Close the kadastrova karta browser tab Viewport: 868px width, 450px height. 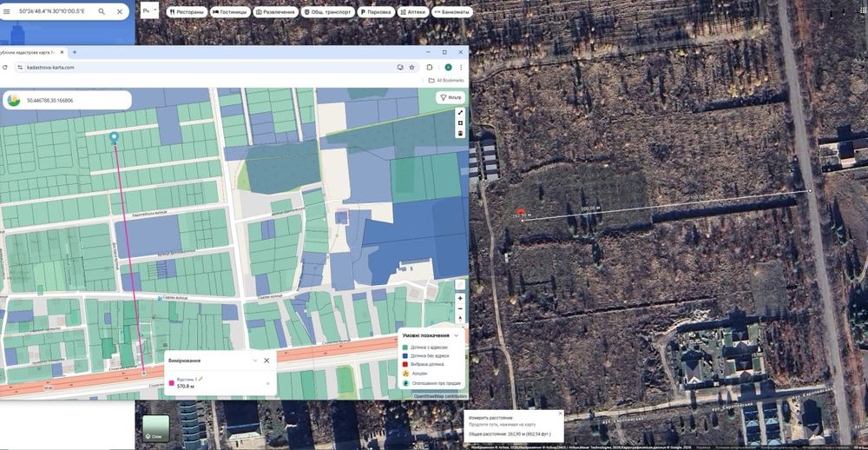pos(62,52)
